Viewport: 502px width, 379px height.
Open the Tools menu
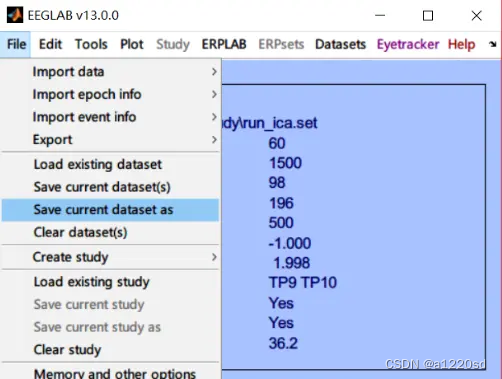pyautogui.click(x=91, y=44)
